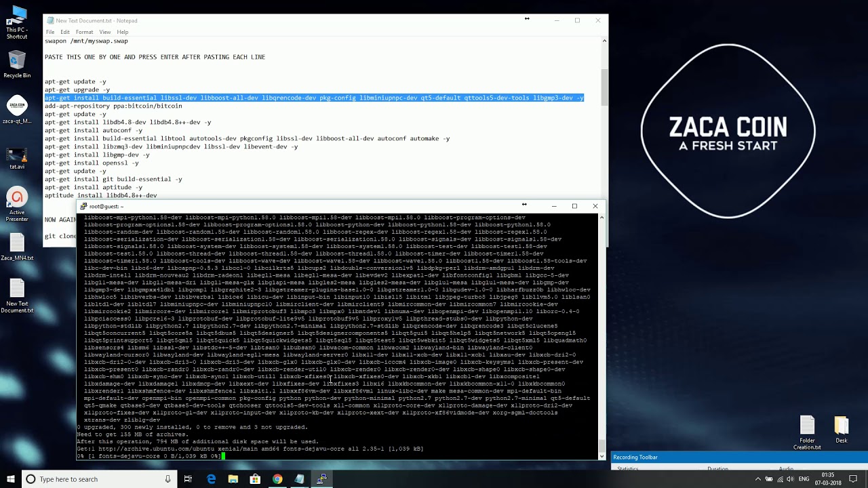This screenshot has width=868, height=488.
Task: Click PuTTY scrollbar up arrow
Action: (601, 218)
